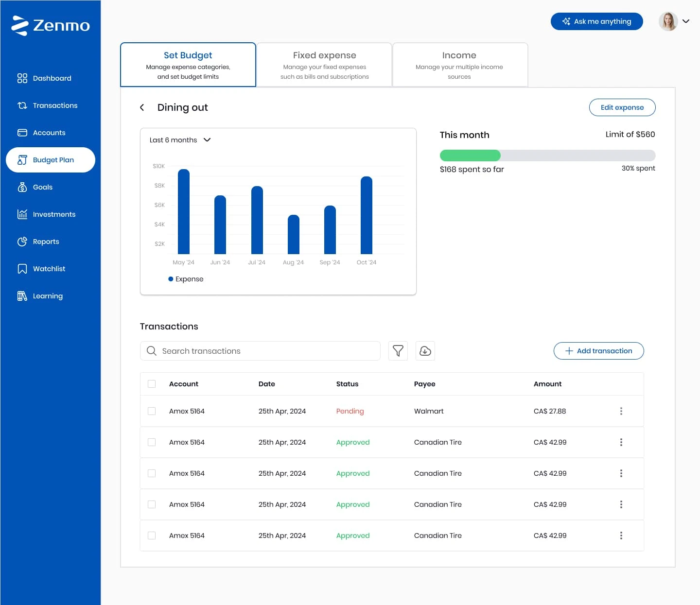Click the Walmart payee cell
This screenshot has height=605, width=700.
coord(429,411)
